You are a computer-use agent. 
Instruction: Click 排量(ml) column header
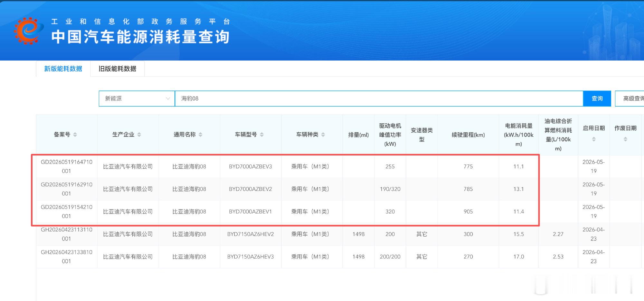click(358, 135)
